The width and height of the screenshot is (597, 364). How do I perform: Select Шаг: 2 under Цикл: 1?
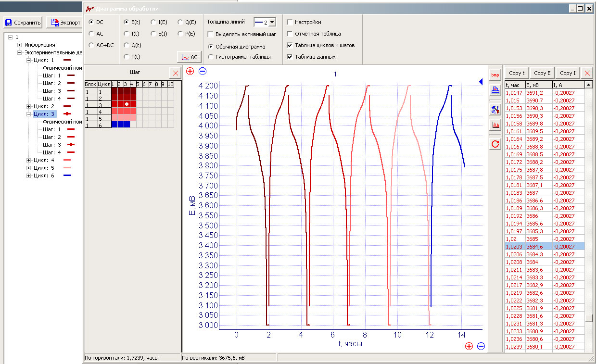pyautogui.click(x=52, y=83)
